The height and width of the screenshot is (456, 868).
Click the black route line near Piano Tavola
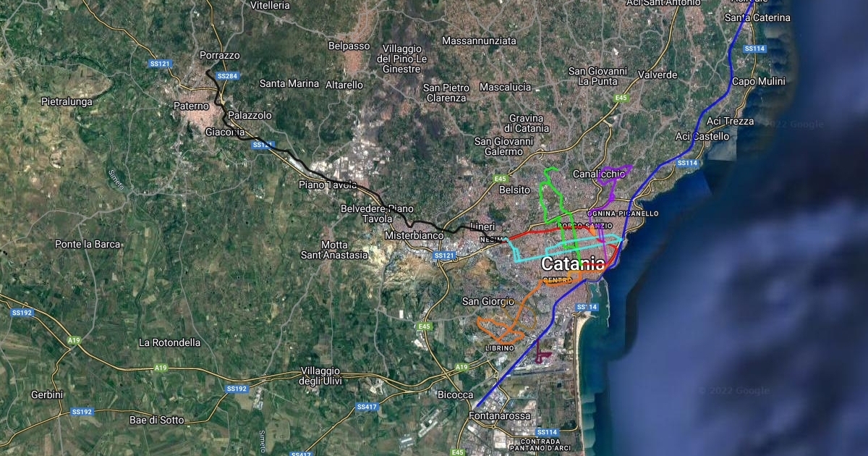[340, 180]
